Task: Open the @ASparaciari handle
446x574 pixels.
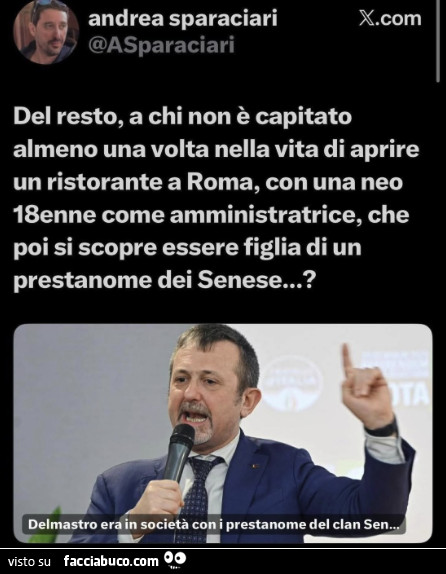Action: click(x=161, y=46)
